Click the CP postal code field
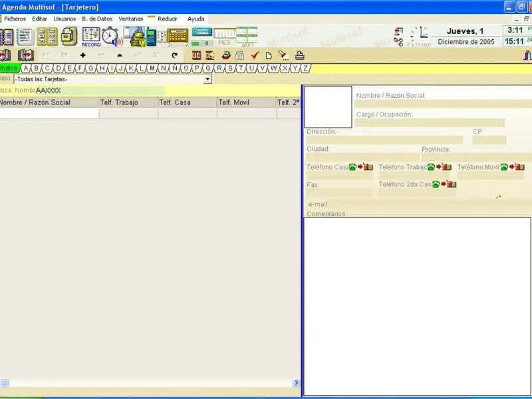This screenshot has width=532, height=399. (489, 140)
